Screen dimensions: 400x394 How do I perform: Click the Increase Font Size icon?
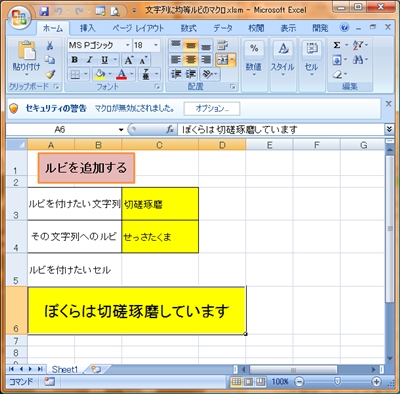pos(129,60)
